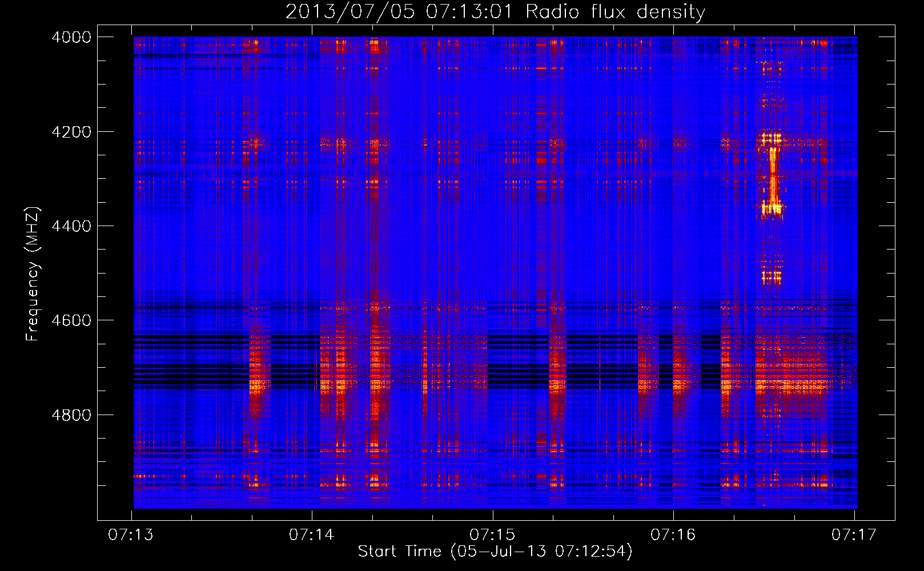Image resolution: width=924 pixels, height=571 pixels.
Task: Click the 07:13 time tick label
Action: pyautogui.click(x=131, y=535)
